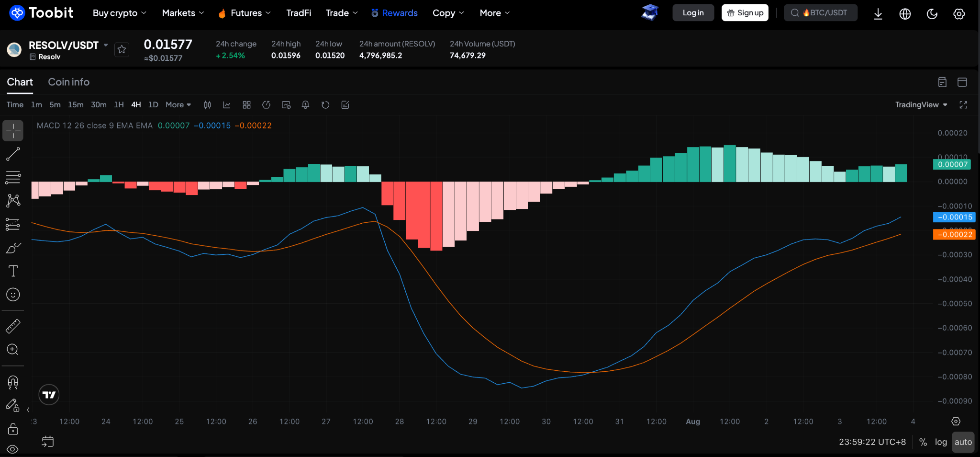980x457 pixels.
Task: Select the text annotation tool
Action: (13, 271)
